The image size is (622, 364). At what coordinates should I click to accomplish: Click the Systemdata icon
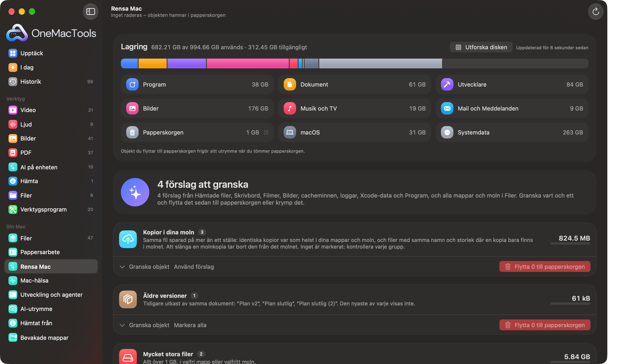[x=447, y=133]
